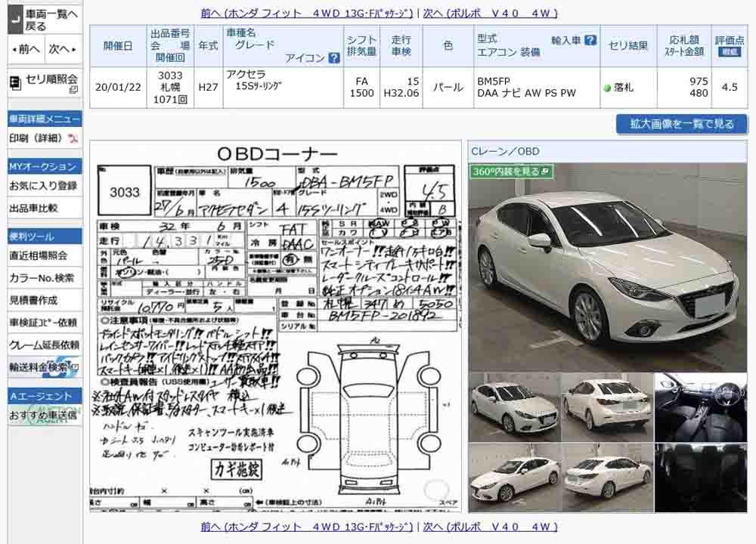The width and height of the screenshot is (756, 544).
Task: Go to next vehicle with 次へ sidebar button
Action: [x=64, y=49]
